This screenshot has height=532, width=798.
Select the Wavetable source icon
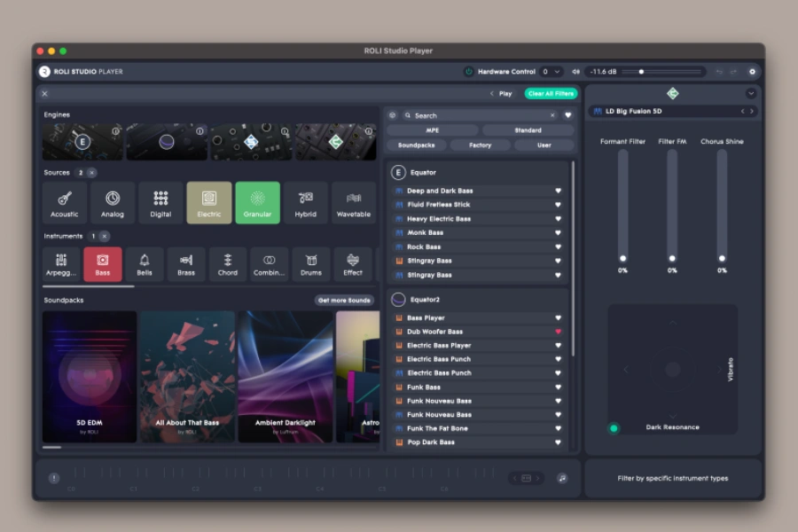coord(354,203)
